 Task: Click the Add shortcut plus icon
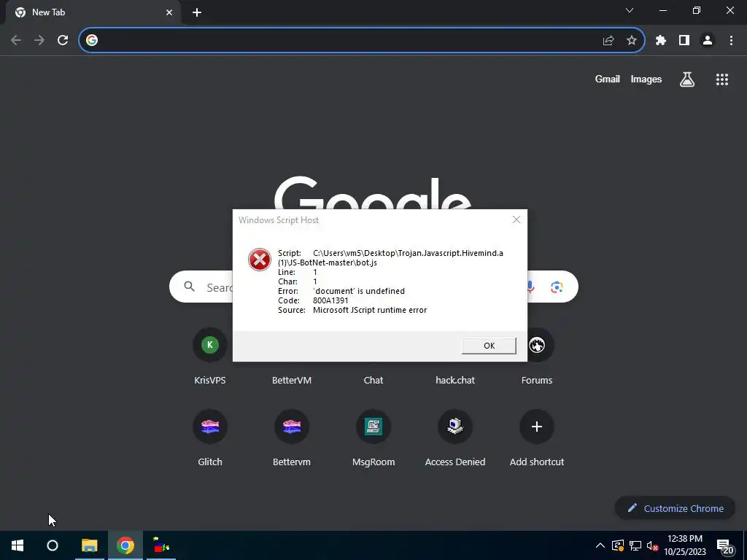(537, 427)
